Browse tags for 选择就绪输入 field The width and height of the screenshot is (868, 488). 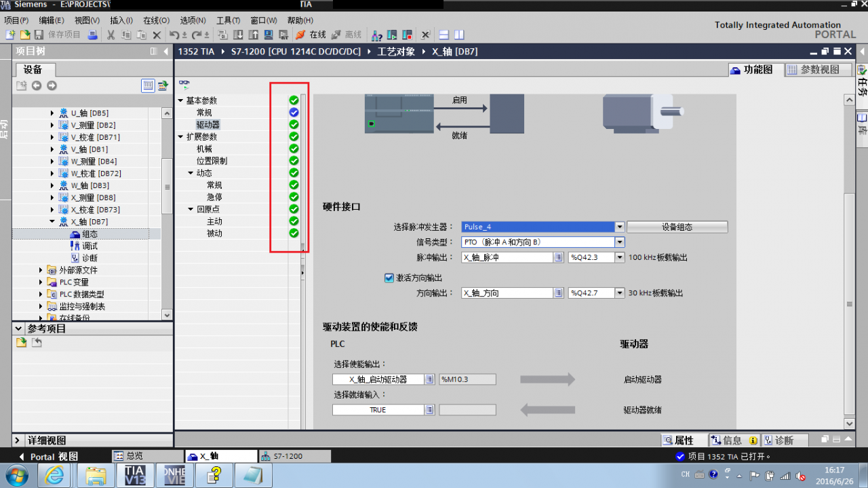[x=429, y=410]
